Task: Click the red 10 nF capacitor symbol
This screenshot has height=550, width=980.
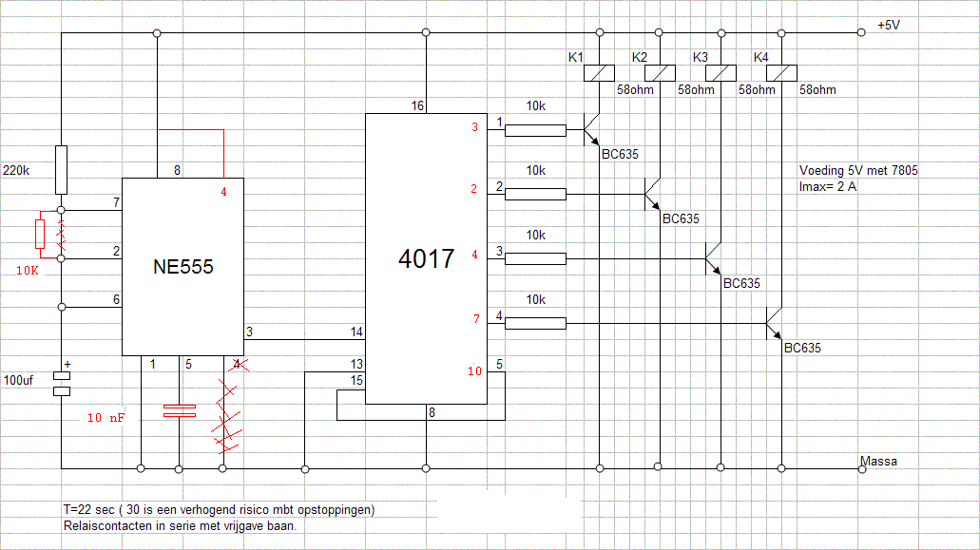Action: pos(180,410)
